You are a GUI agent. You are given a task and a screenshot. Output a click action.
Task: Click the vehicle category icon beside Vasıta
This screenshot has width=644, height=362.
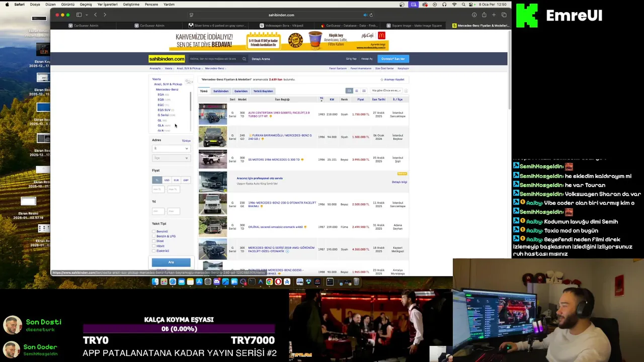click(x=189, y=81)
